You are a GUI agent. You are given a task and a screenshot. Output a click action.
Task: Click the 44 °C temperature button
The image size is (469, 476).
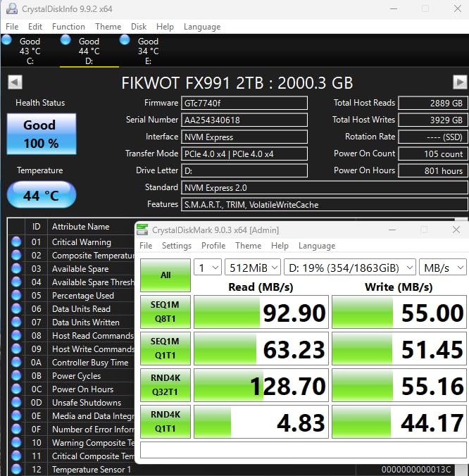coord(42,194)
